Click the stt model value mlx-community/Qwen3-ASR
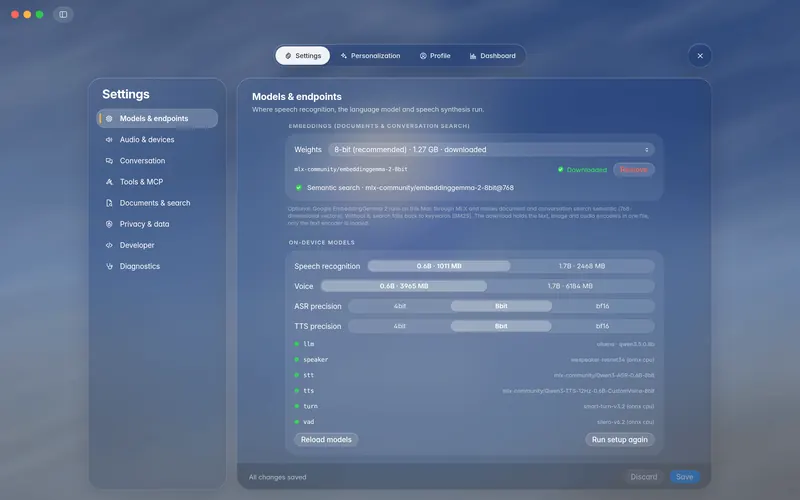Viewport: 800px width, 500px height. (x=604, y=376)
